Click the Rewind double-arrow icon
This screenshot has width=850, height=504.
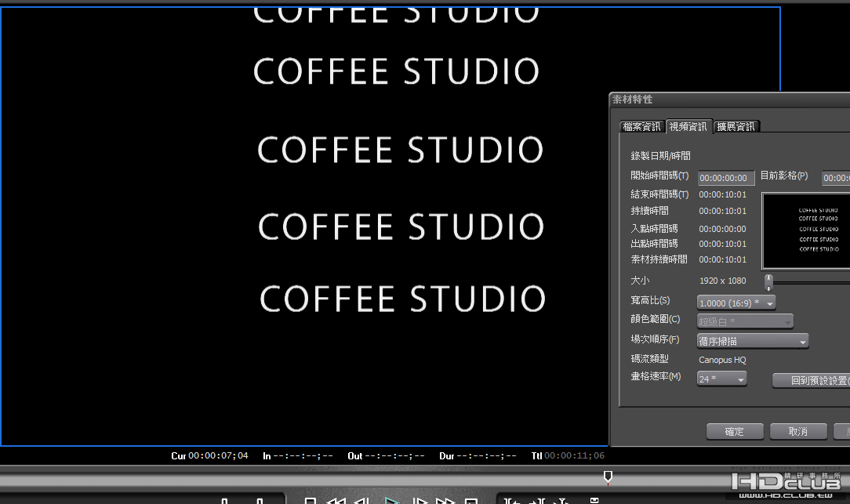pos(336,501)
